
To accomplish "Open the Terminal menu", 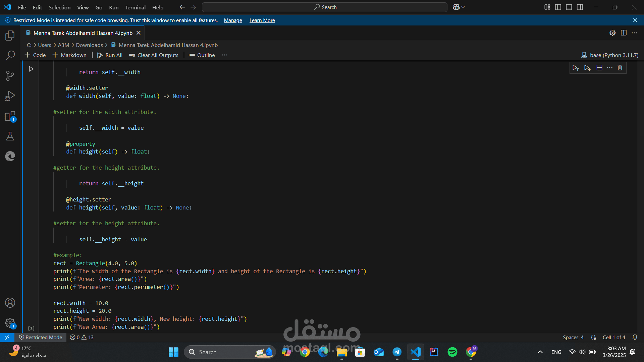I will tap(135, 7).
